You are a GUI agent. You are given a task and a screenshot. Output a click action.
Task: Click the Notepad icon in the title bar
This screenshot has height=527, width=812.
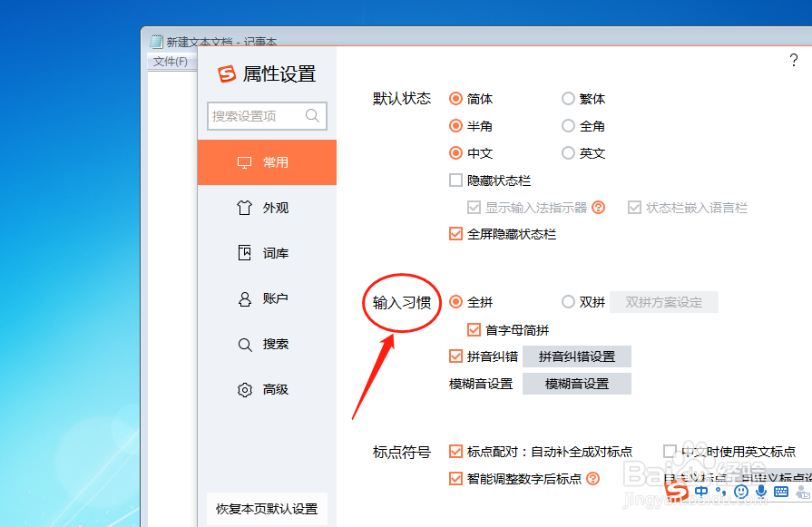[x=156, y=42]
